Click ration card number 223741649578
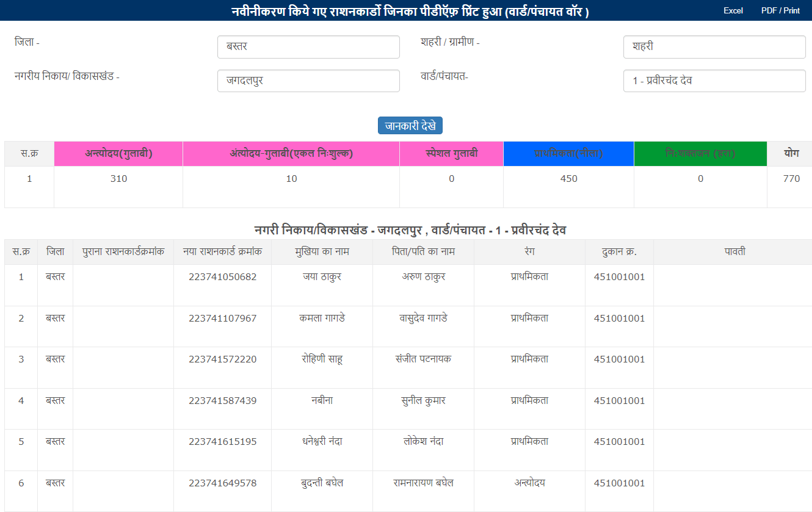 222,483
